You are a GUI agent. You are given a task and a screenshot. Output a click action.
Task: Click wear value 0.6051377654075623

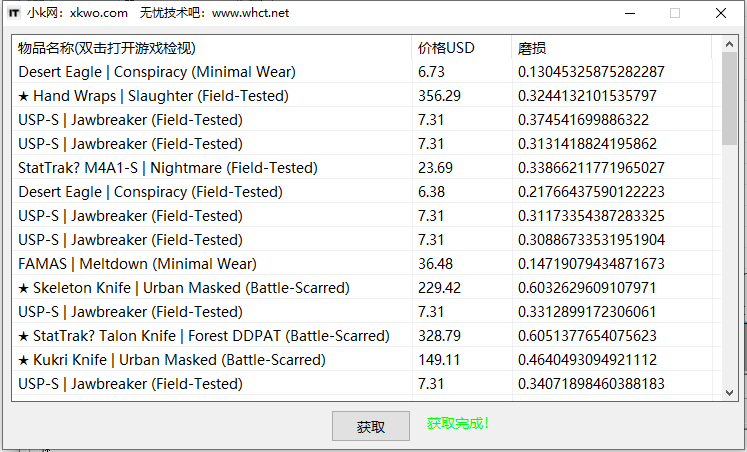click(x=587, y=336)
